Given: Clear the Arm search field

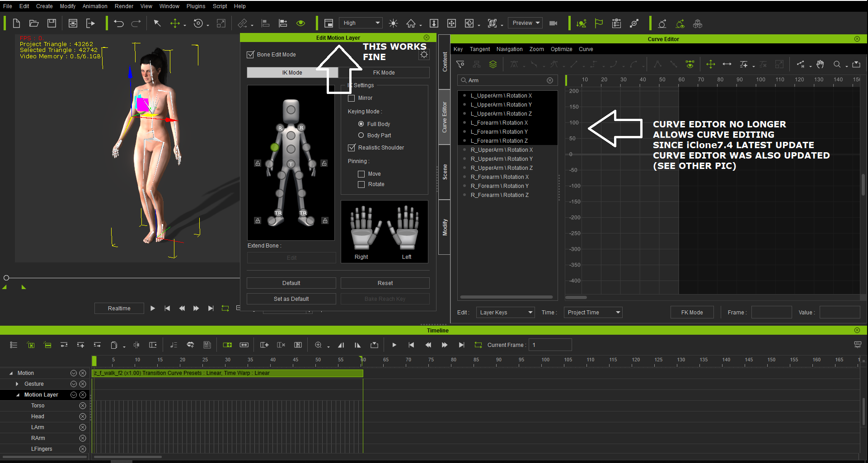Looking at the screenshot, I should pos(550,80).
